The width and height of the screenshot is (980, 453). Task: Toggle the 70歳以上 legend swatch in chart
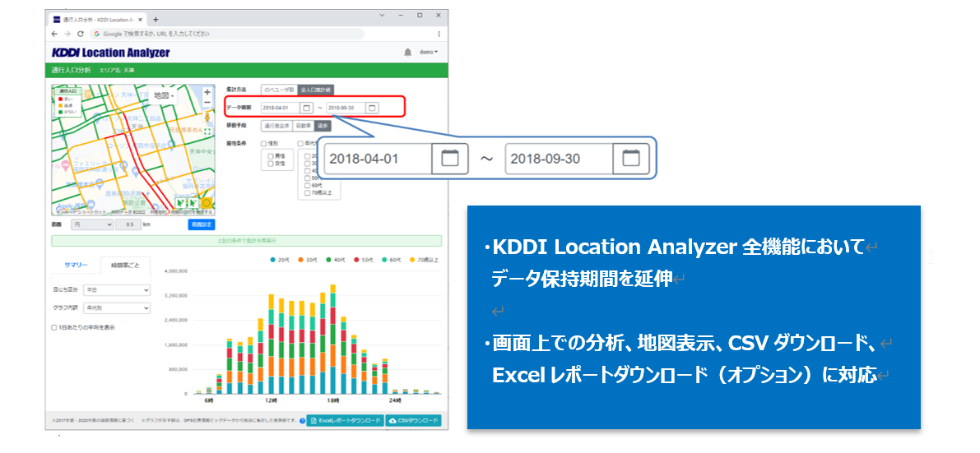412,259
